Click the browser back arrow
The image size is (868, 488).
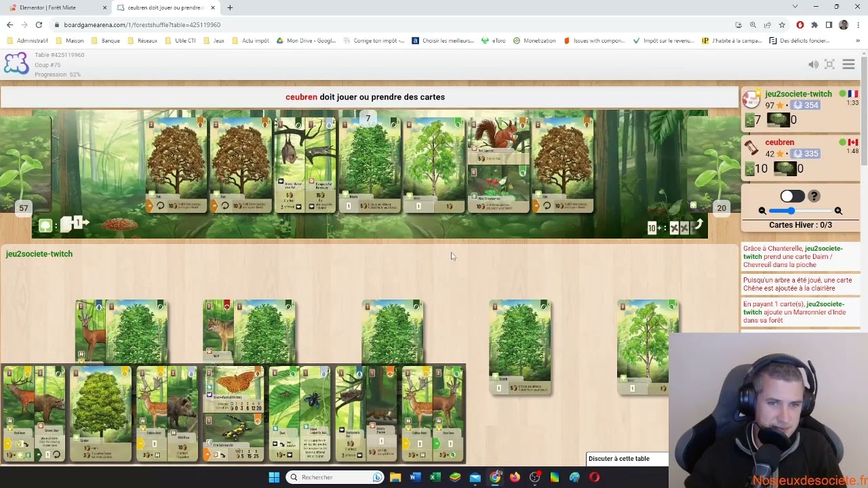9,25
